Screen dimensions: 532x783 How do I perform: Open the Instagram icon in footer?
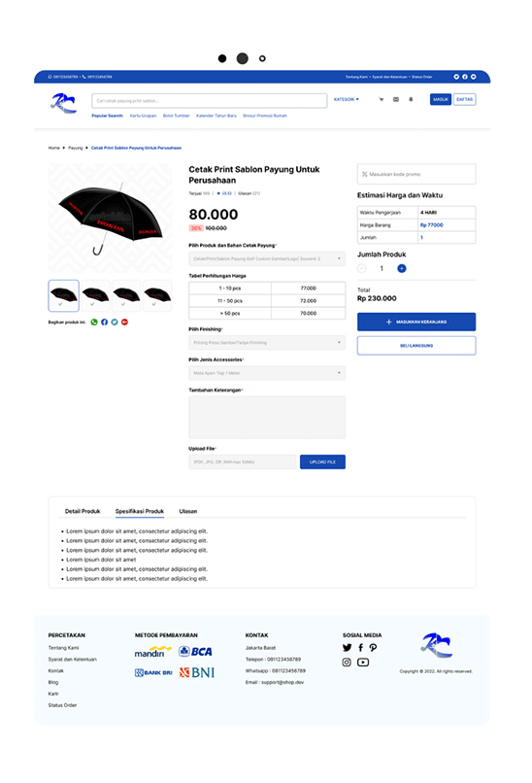(x=347, y=663)
